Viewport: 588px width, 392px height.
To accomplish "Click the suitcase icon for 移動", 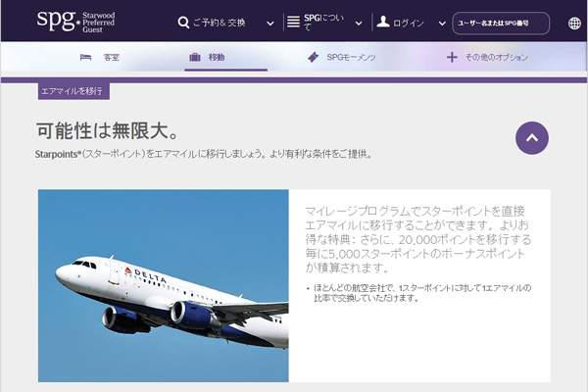I will (195, 57).
